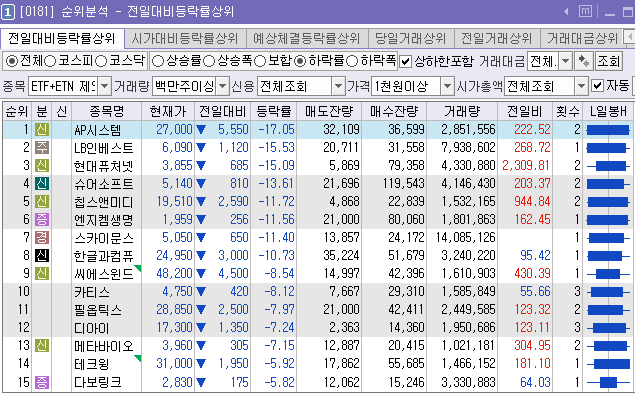The width and height of the screenshot is (635, 394).
Task: Click the candlestick bar for 카티스
Action: pyautogui.click(x=607, y=292)
